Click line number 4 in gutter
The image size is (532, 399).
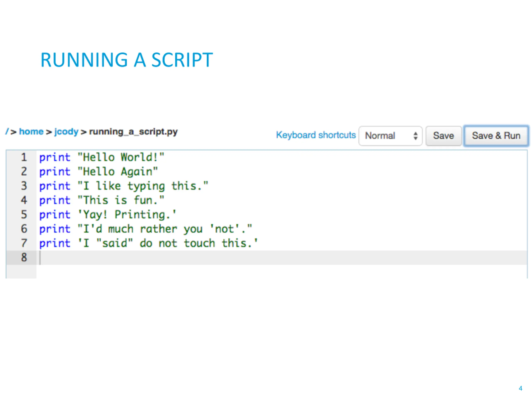pyautogui.click(x=24, y=200)
